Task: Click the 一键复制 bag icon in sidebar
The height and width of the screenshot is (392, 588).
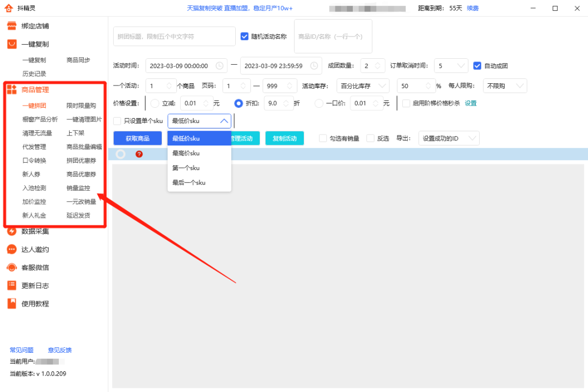Action: click(12, 44)
